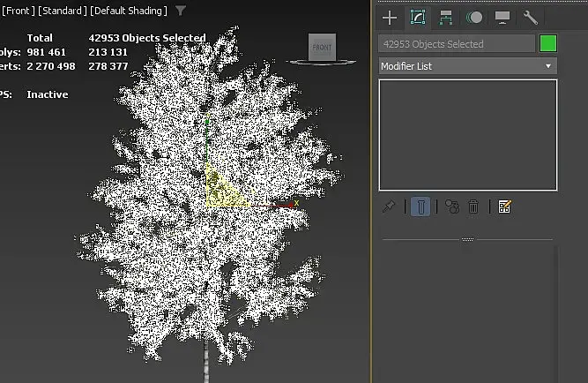The width and height of the screenshot is (588, 383).
Task: Open the [Default Shading] viewport menu
Action: pos(129,11)
